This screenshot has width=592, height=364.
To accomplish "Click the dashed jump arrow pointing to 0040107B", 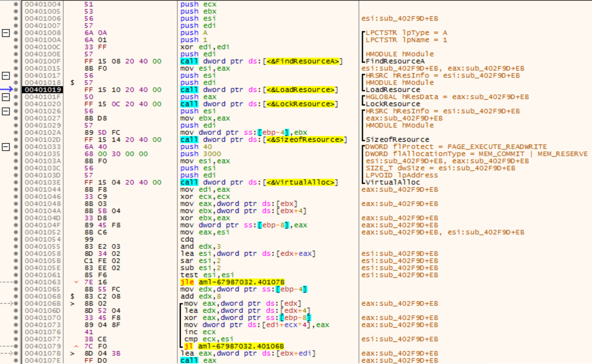I will (x=6, y=353).
